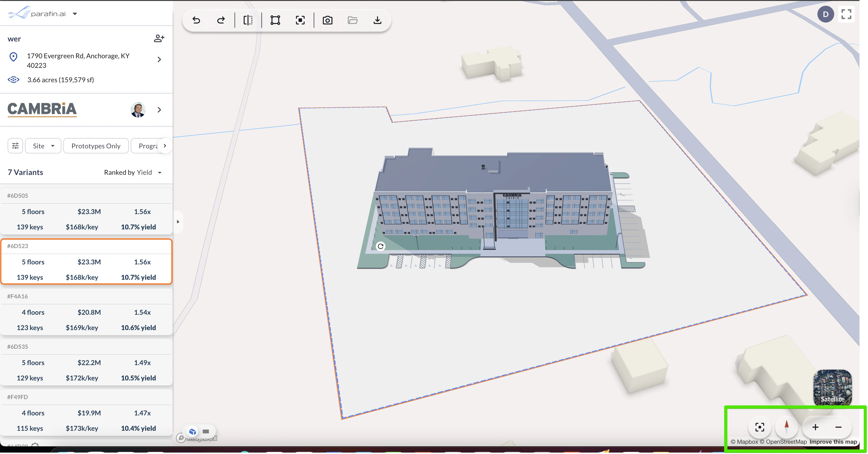Download the current variant
Screen dimensions: 868x454
point(377,20)
